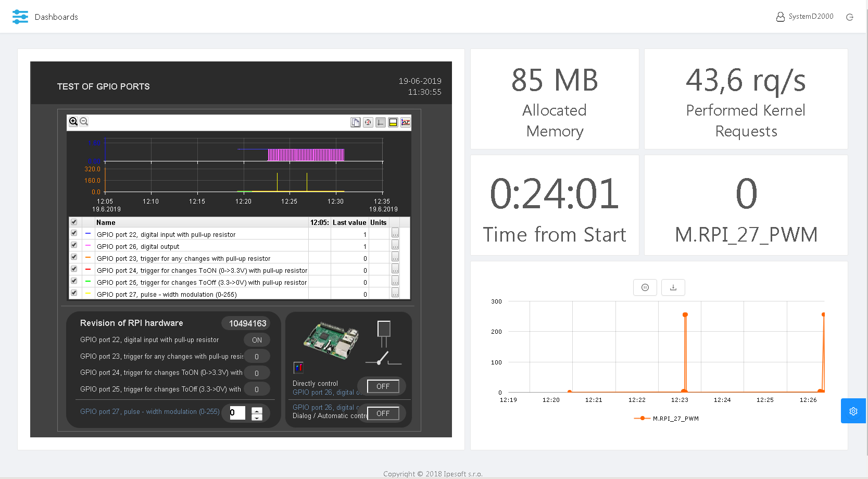Open the Dashboards menu icon
868x479 pixels.
(x=20, y=17)
